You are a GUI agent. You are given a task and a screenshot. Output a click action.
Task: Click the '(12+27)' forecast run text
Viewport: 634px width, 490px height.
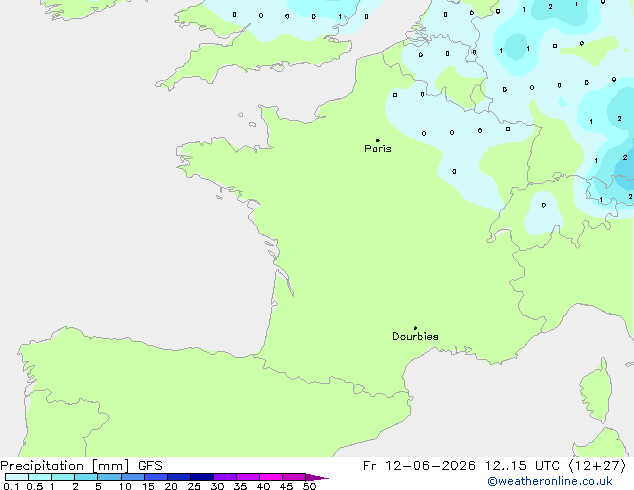(597, 466)
